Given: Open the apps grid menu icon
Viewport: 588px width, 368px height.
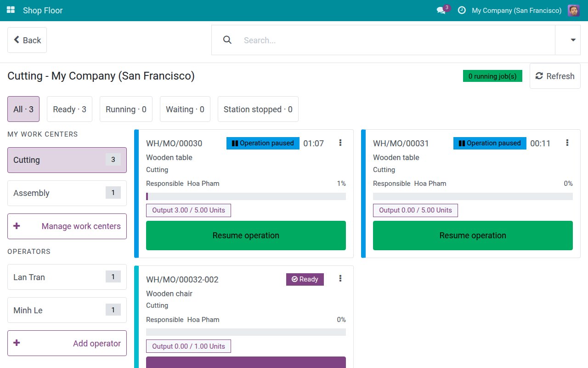Looking at the screenshot, I should pyautogui.click(x=11, y=10).
